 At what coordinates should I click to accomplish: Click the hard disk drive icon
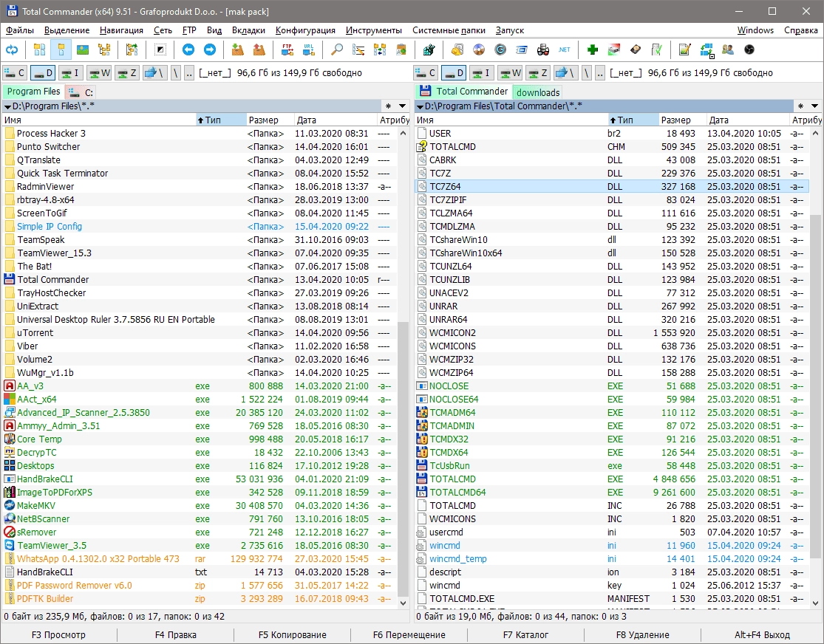636,50
